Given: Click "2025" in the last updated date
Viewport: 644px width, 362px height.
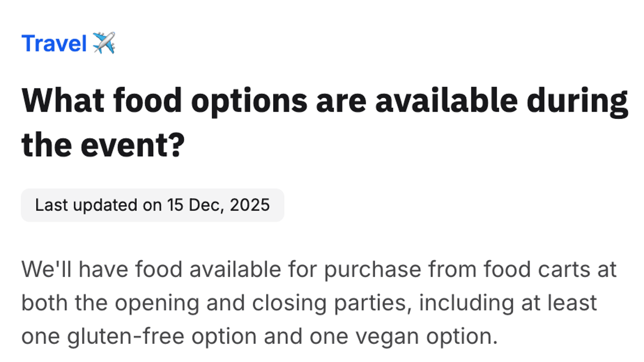Looking at the screenshot, I should click(250, 205).
